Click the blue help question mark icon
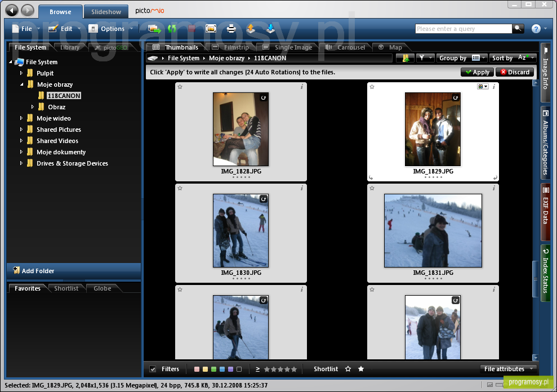This screenshot has height=392, width=557. click(x=536, y=29)
